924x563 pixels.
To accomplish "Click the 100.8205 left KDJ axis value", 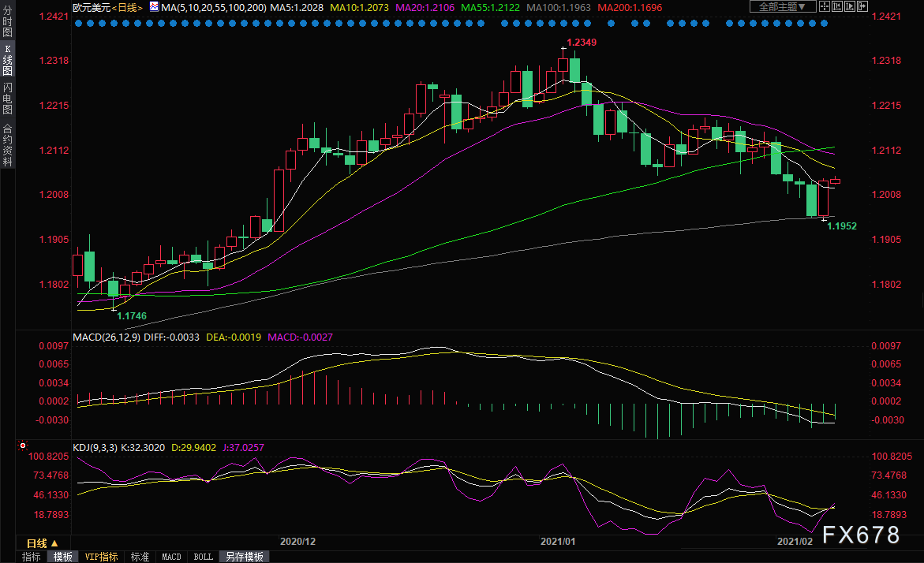I will point(48,457).
